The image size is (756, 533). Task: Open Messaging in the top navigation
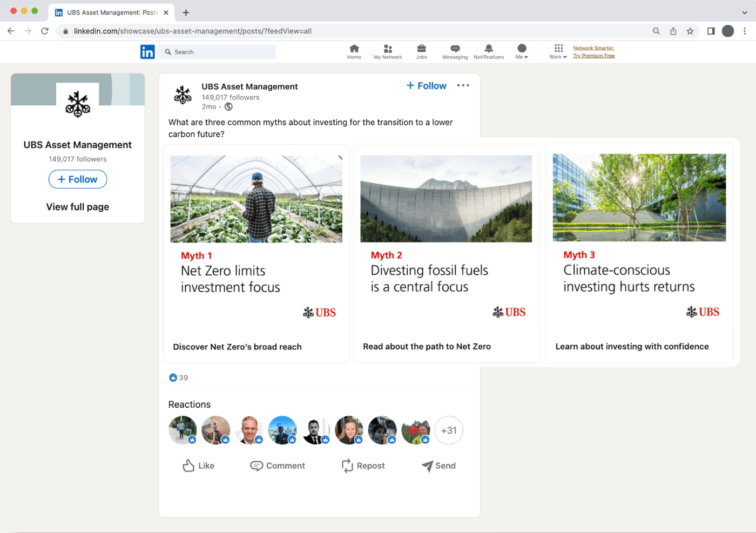tap(455, 52)
